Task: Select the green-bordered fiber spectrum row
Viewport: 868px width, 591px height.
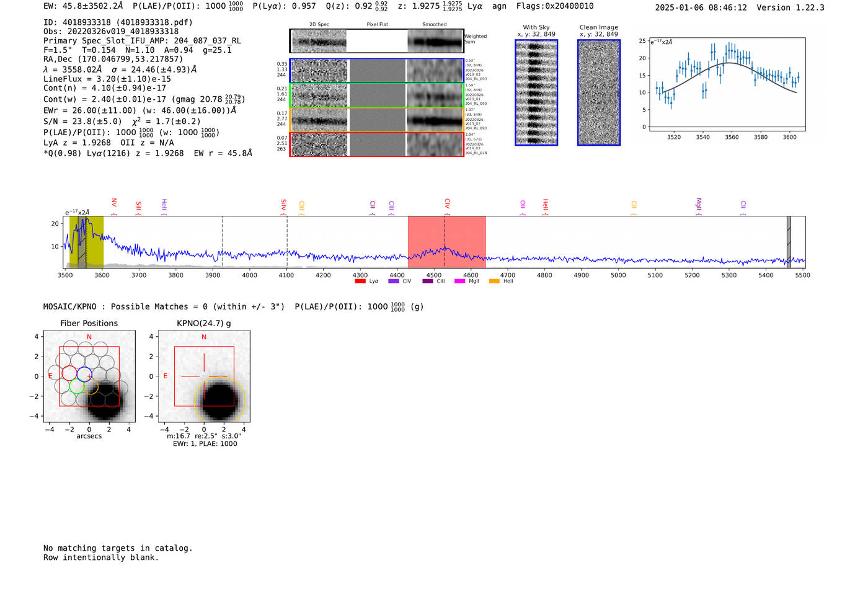Action: [376, 96]
